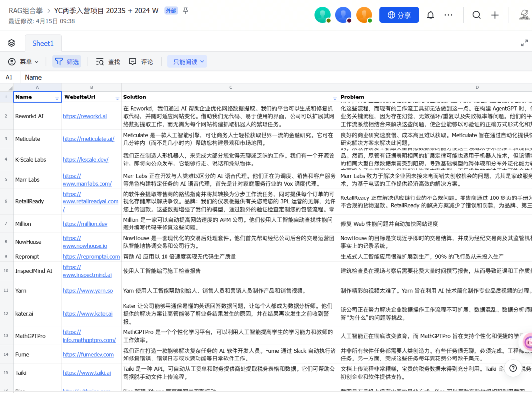Click the RAG组合拳 breadcrumb

pos(26,11)
